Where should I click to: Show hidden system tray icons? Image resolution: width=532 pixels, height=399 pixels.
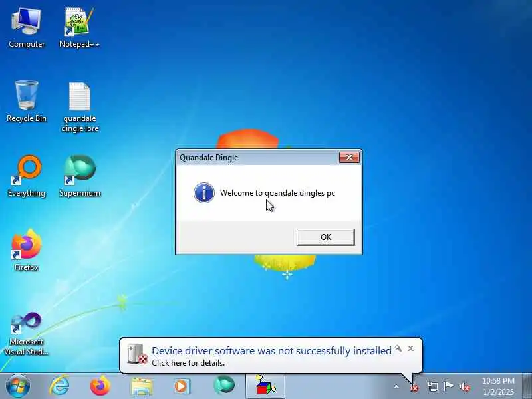(396, 386)
